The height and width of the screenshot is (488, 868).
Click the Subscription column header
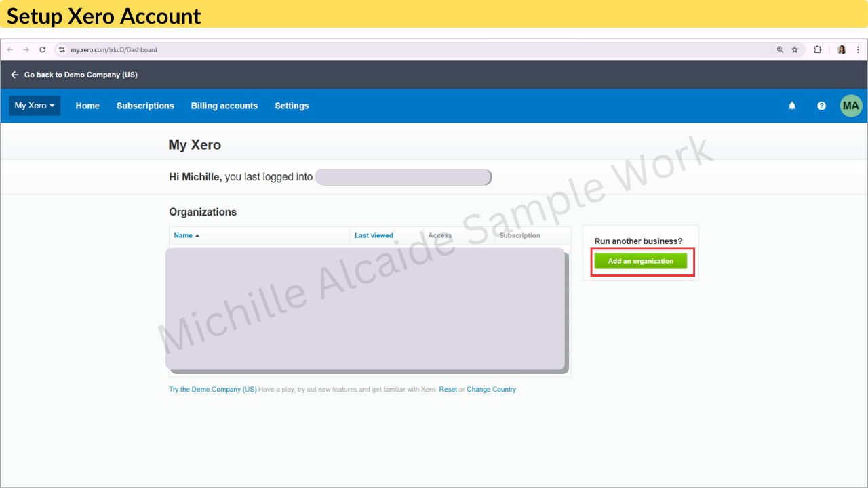click(x=519, y=235)
